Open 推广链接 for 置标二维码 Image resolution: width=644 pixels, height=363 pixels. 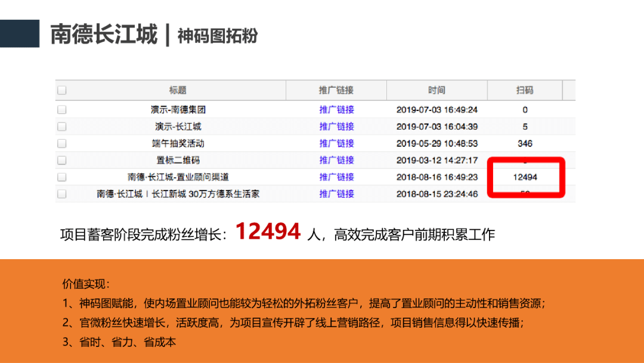[x=336, y=161]
